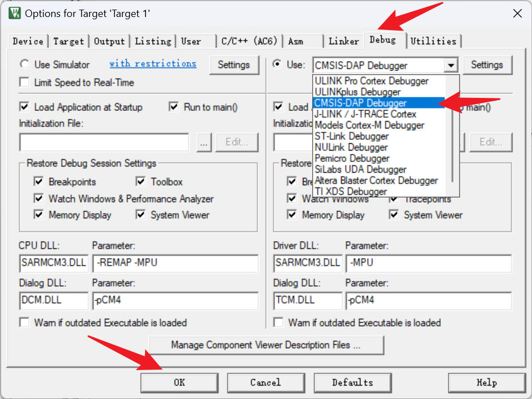Toggle simulator Run to main() checkbox

click(x=174, y=107)
